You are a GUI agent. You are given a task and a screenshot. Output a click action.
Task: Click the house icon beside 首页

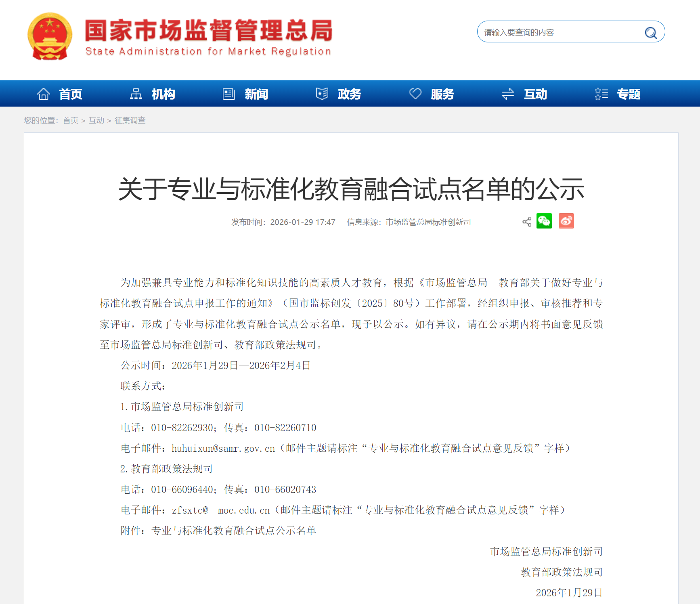pos(44,94)
